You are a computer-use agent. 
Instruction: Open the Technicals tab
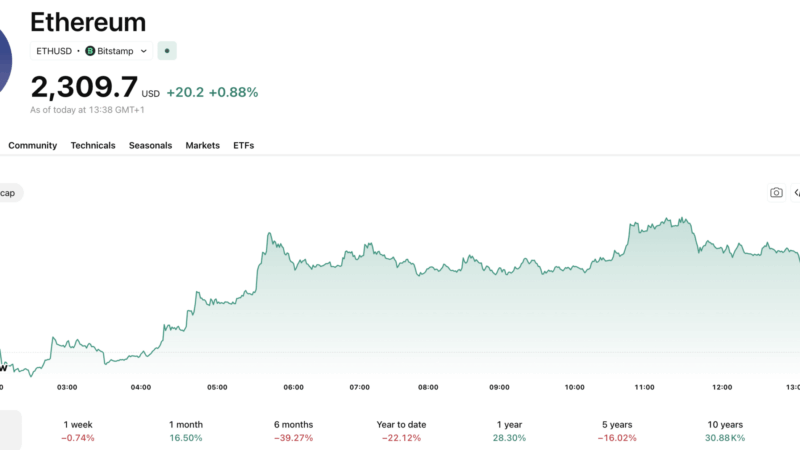(93, 145)
